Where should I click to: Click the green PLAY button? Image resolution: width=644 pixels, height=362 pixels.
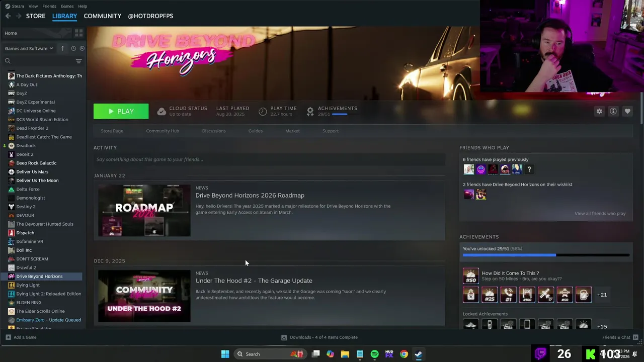121,111
